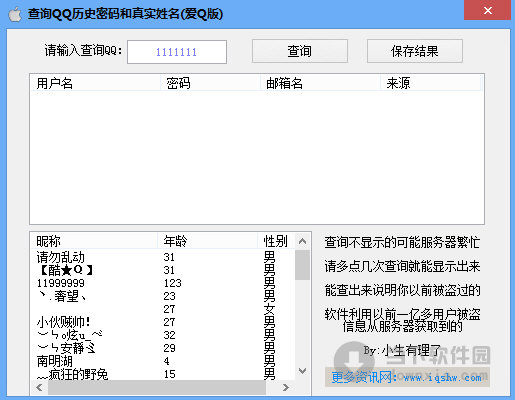The width and height of the screenshot is (515, 400).
Task: Click the 性别 column header
Action: tap(276, 241)
